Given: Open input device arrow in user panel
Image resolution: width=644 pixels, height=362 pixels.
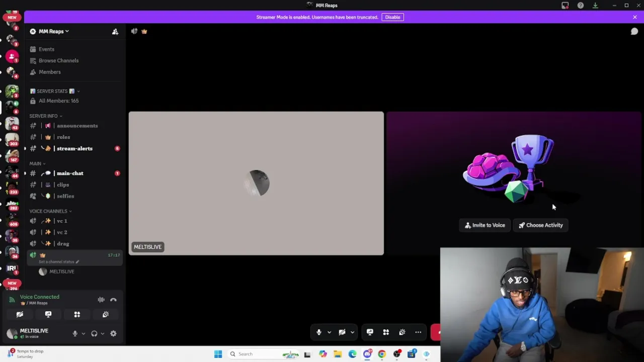Looking at the screenshot, I should 84,333.
